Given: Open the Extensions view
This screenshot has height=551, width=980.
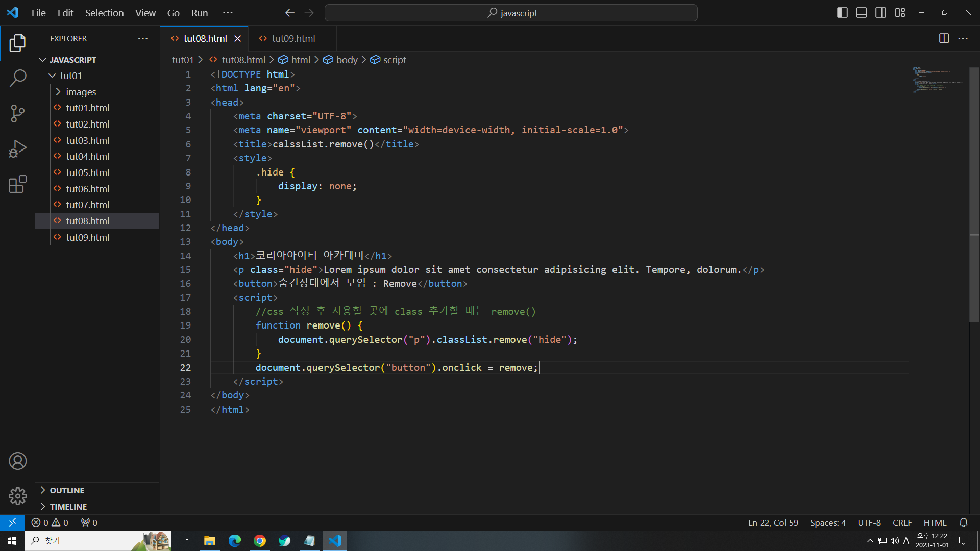Looking at the screenshot, I should [x=17, y=184].
